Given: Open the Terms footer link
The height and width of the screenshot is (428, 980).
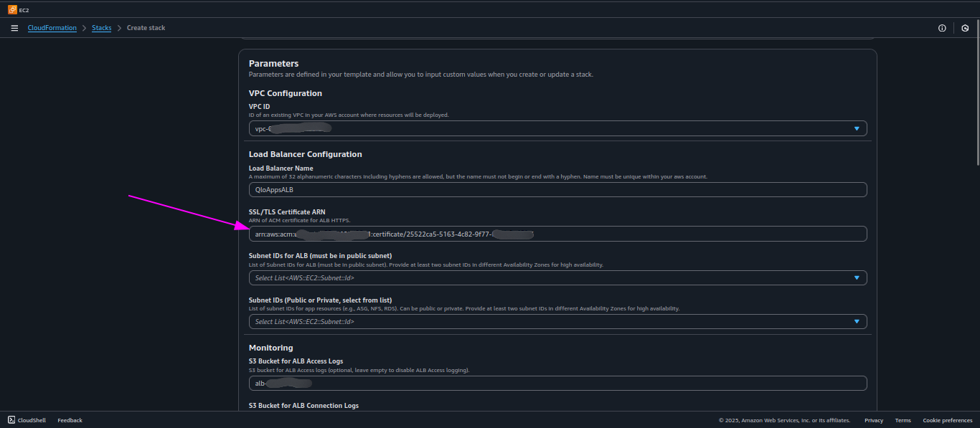Looking at the screenshot, I should 903,420.
